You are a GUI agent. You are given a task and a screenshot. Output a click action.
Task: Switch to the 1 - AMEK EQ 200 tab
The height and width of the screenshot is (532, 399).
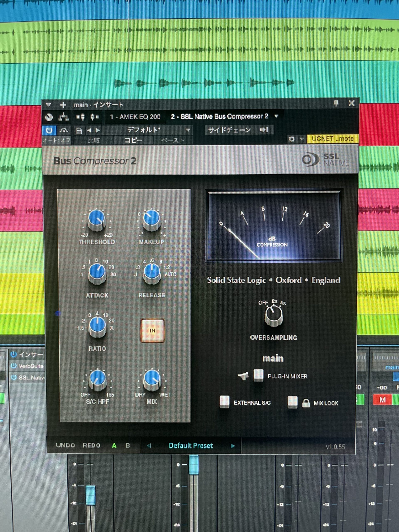(135, 117)
